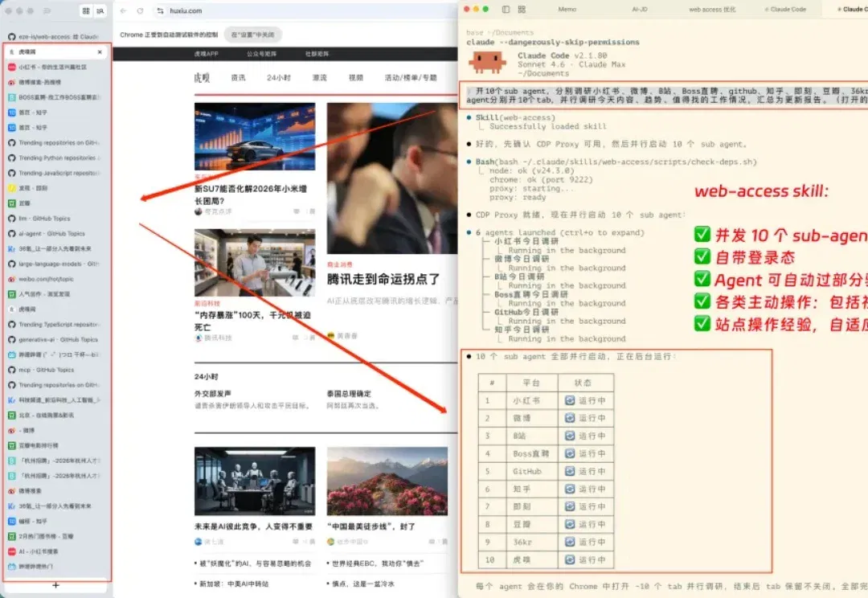Screen dimensions: 868x598
Task: Open the ai-agent · GitHub Topics tab
Action: click(54, 234)
